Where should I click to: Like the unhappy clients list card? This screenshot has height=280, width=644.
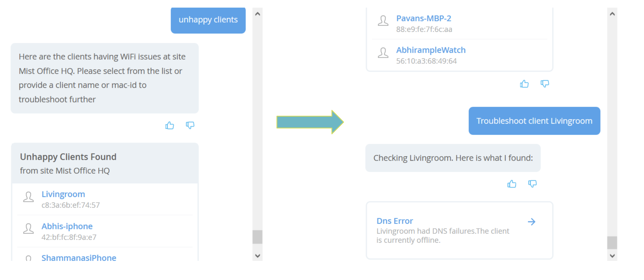pos(524,84)
